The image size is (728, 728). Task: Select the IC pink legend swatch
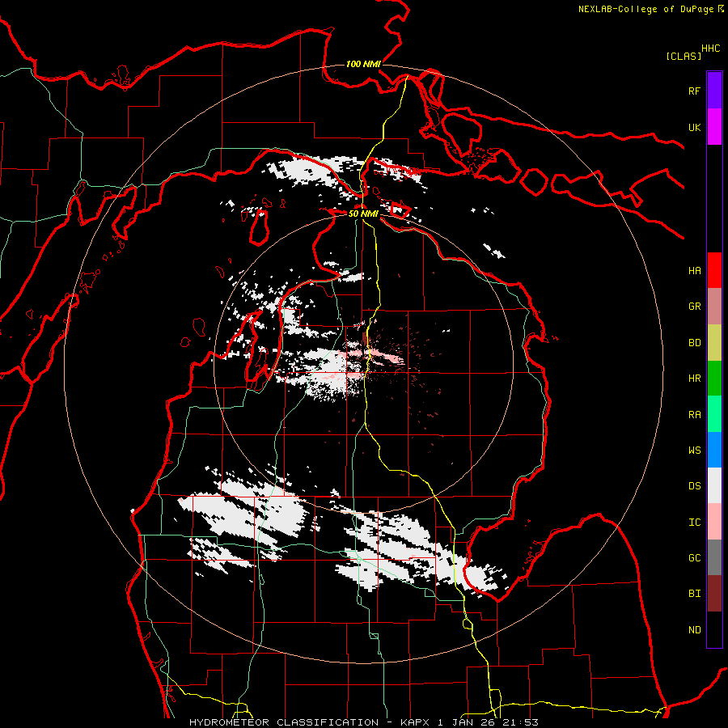point(714,522)
